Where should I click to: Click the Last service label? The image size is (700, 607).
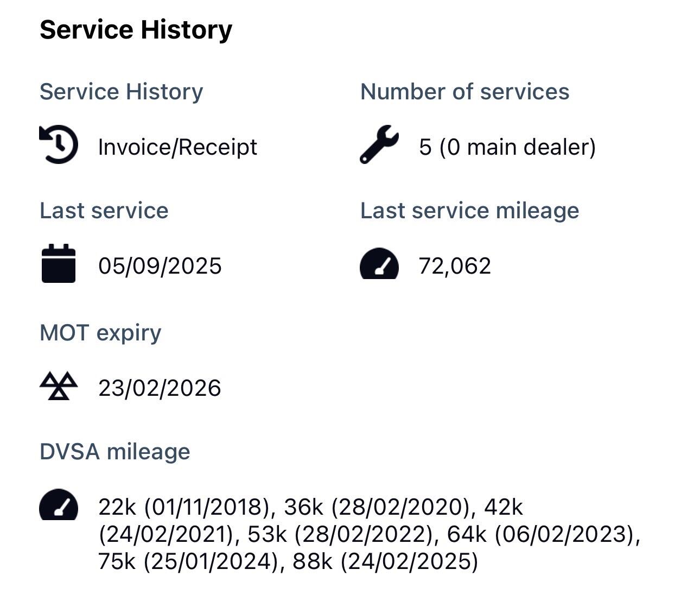pyautogui.click(x=104, y=211)
